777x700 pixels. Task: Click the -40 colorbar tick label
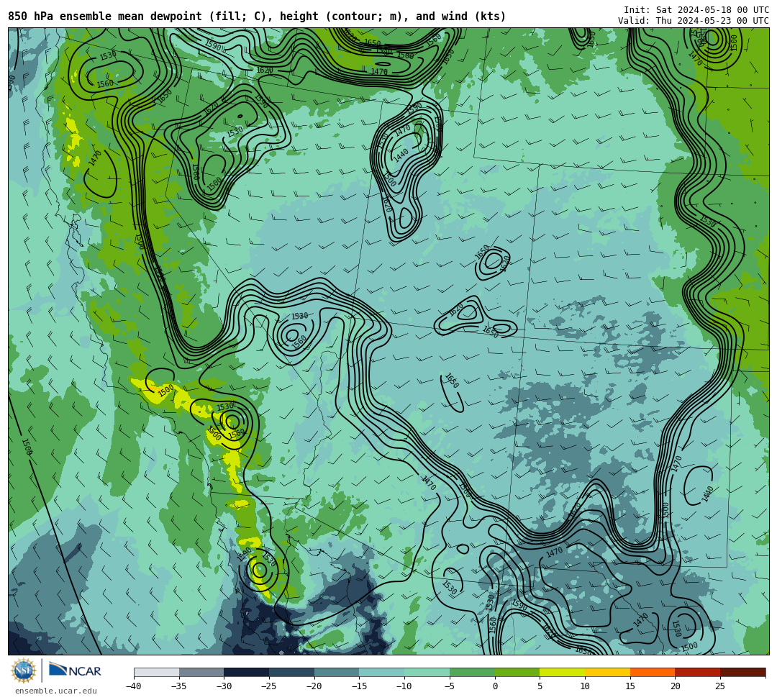coord(134,686)
